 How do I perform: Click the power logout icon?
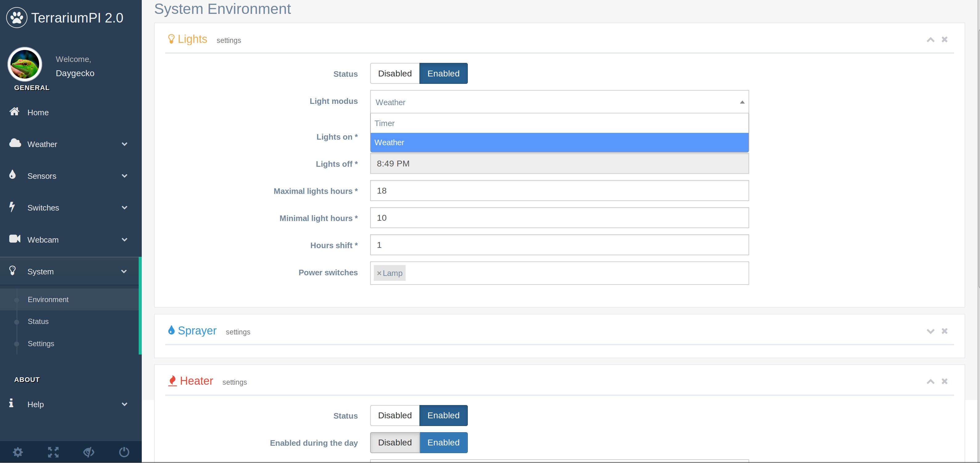pyautogui.click(x=124, y=452)
